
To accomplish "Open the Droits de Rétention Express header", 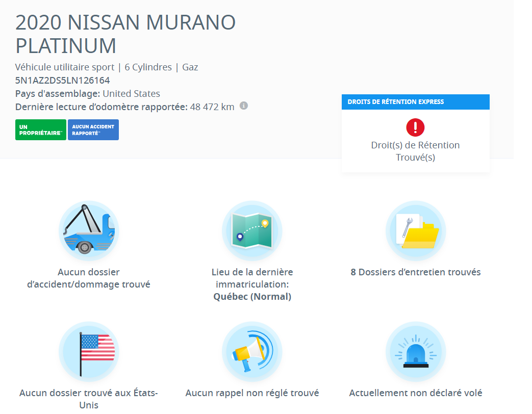I will pyautogui.click(x=416, y=102).
